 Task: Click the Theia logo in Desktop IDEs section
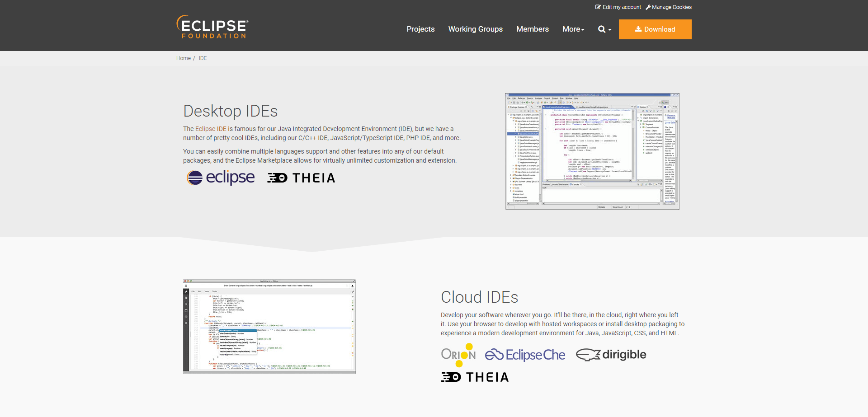(301, 177)
